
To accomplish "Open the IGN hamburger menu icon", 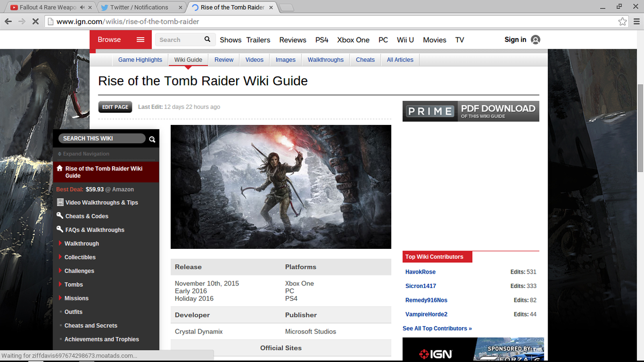I will tap(141, 40).
